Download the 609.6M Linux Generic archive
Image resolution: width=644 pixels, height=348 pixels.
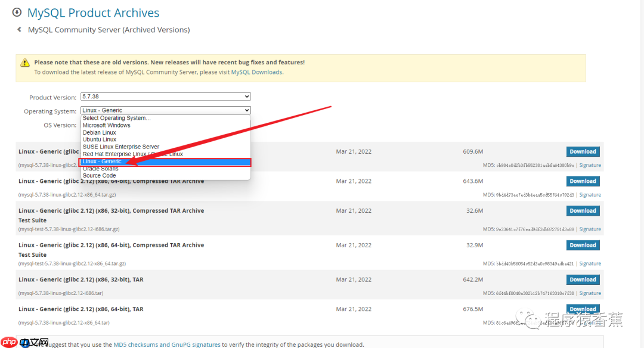pos(583,151)
